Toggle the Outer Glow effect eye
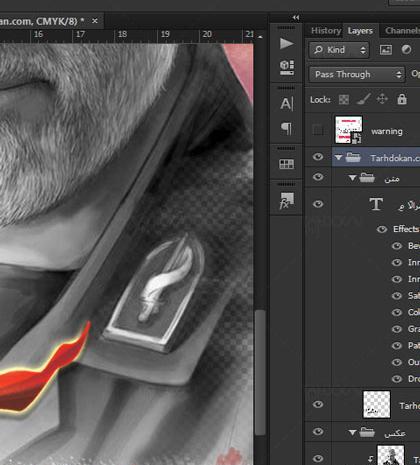This screenshot has height=465, width=420. [x=397, y=362]
